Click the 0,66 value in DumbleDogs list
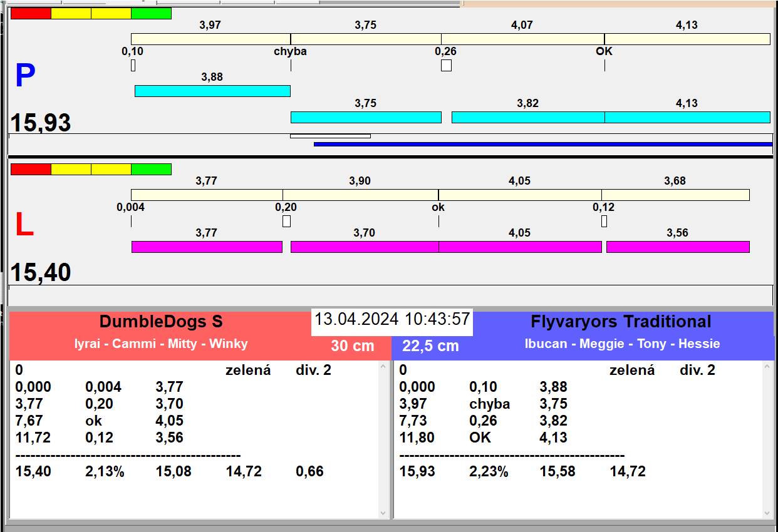This screenshot has width=778, height=532. point(310,471)
